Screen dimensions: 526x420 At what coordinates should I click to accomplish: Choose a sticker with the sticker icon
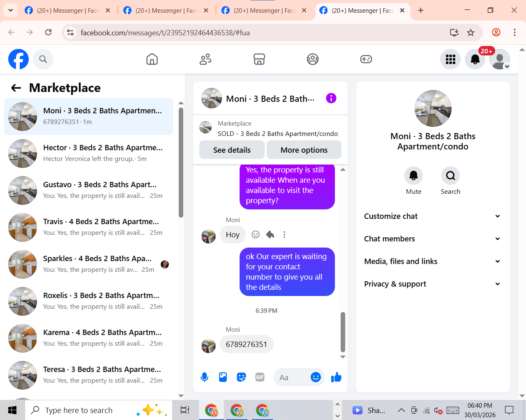pos(242,377)
